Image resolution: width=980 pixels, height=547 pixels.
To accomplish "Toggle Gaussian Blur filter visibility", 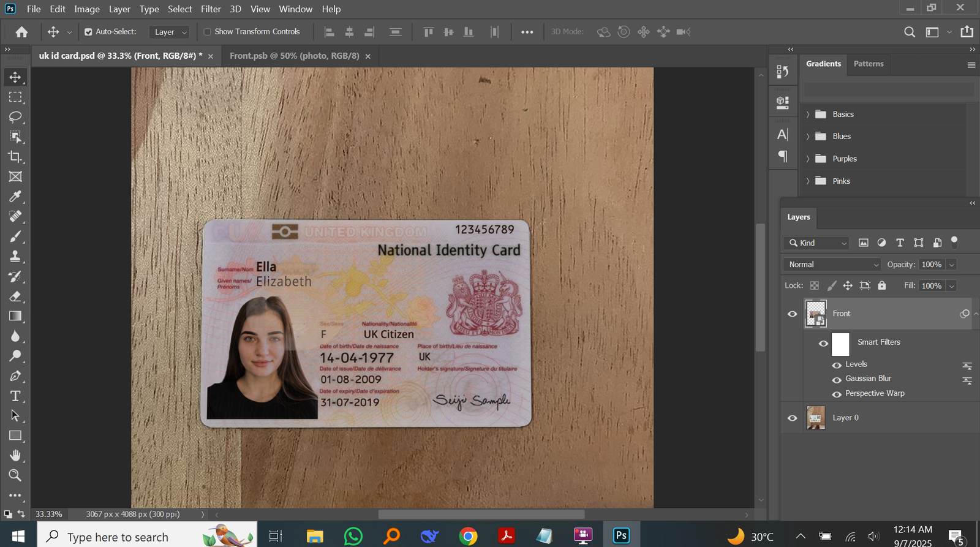I will pos(837,379).
